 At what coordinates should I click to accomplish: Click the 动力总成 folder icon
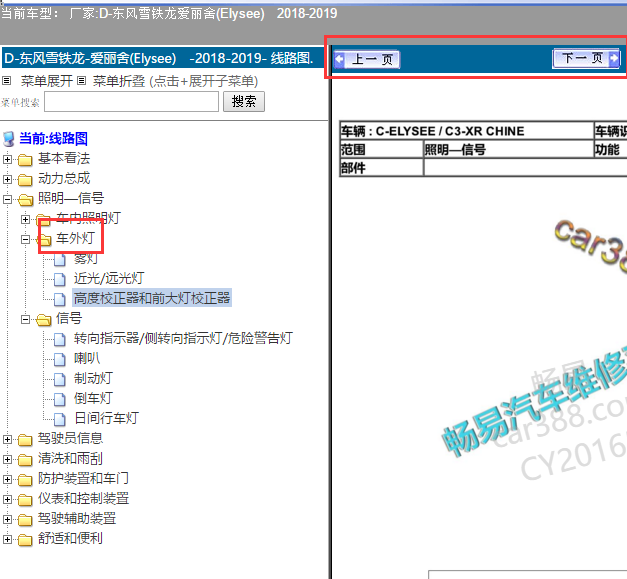(25, 180)
